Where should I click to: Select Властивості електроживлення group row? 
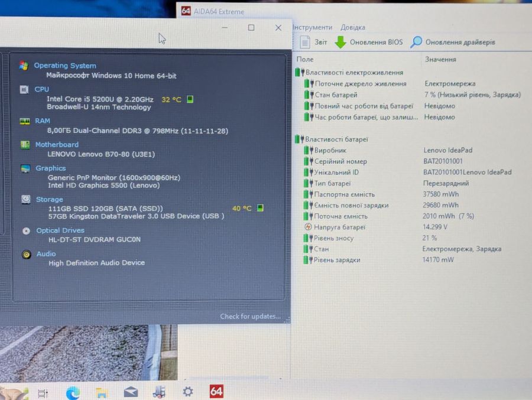[x=349, y=72]
